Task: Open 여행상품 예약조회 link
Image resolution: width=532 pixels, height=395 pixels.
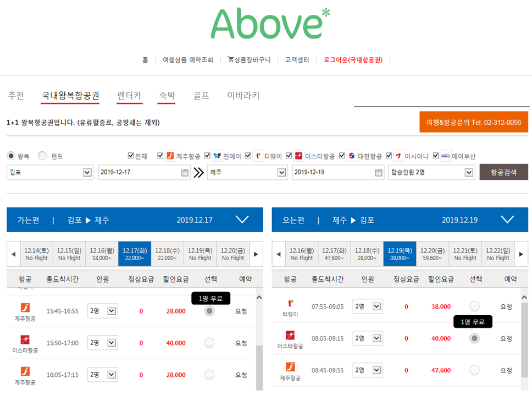Action: click(x=188, y=60)
